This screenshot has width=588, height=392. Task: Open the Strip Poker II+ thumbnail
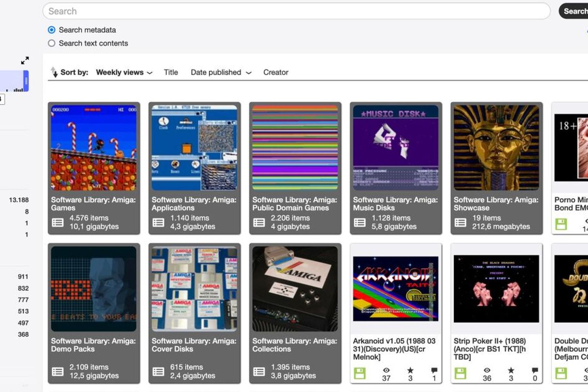[x=496, y=289]
